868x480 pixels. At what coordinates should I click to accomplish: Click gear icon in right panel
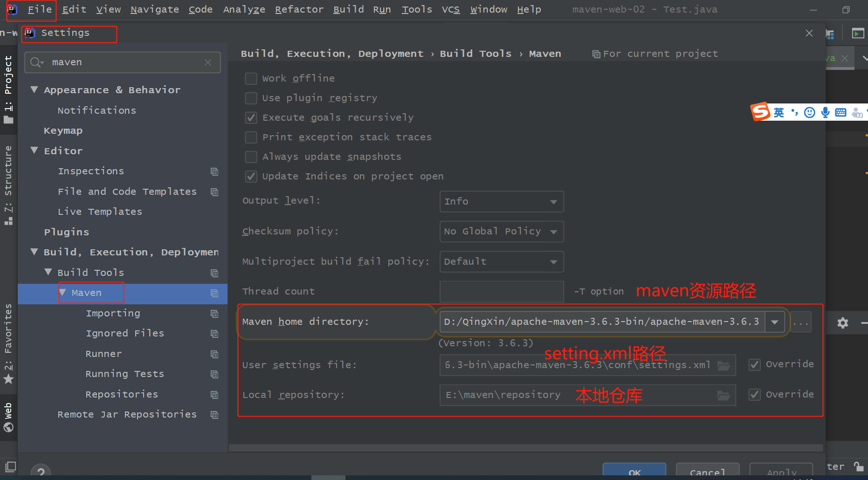[x=842, y=322]
